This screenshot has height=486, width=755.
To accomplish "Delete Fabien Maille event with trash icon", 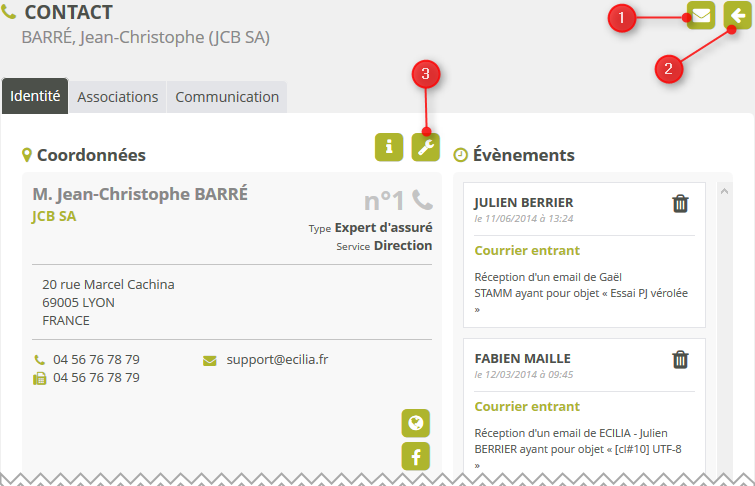I will pyautogui.click(x=680, y=359).
